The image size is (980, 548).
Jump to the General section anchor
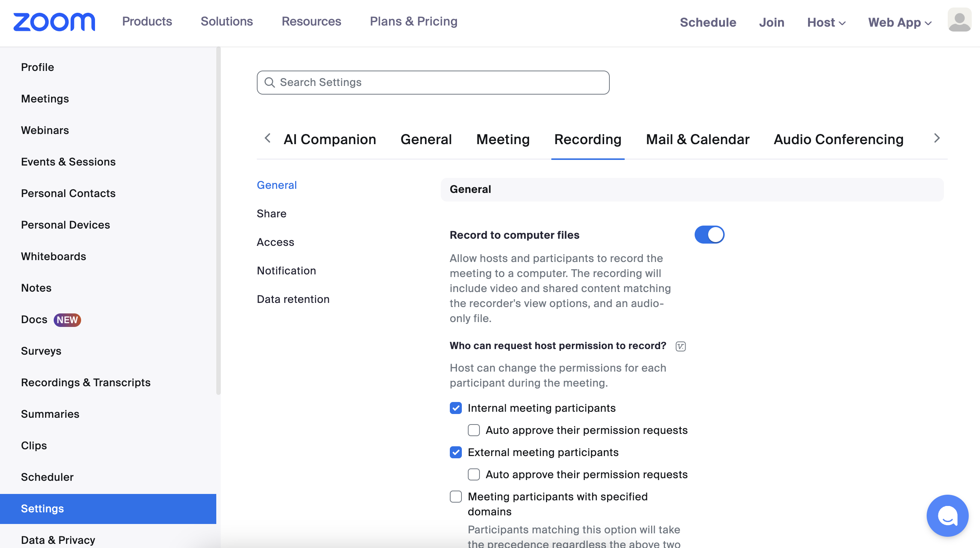click(277, 185)
